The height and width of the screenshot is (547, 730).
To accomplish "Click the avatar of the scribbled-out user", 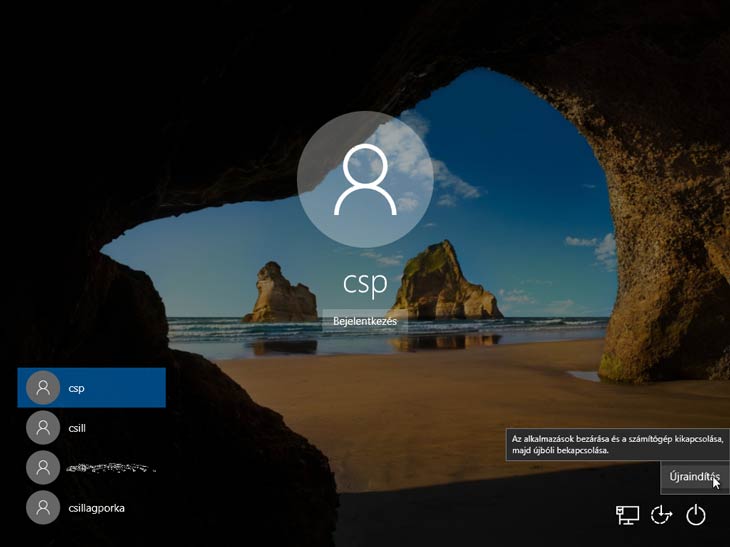I will point(42,468).
